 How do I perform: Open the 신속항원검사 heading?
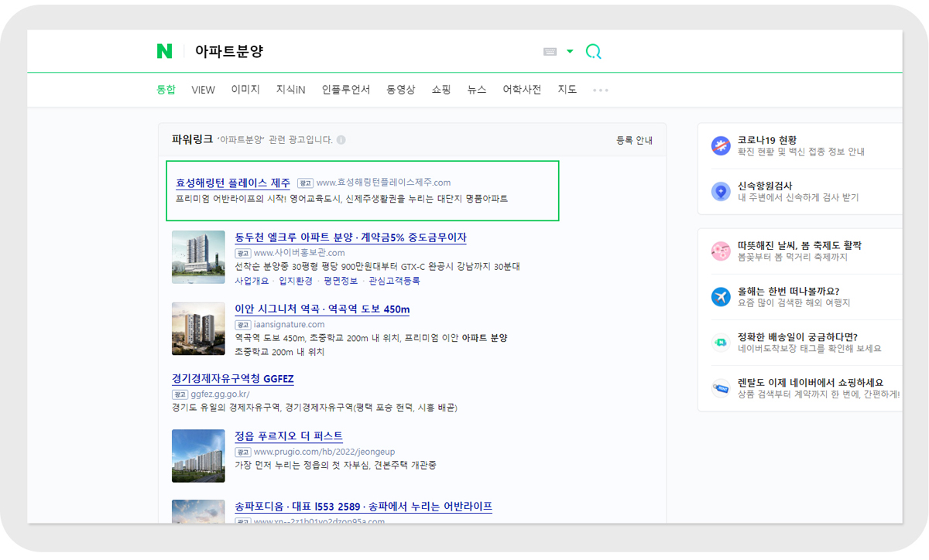[765, 186]
